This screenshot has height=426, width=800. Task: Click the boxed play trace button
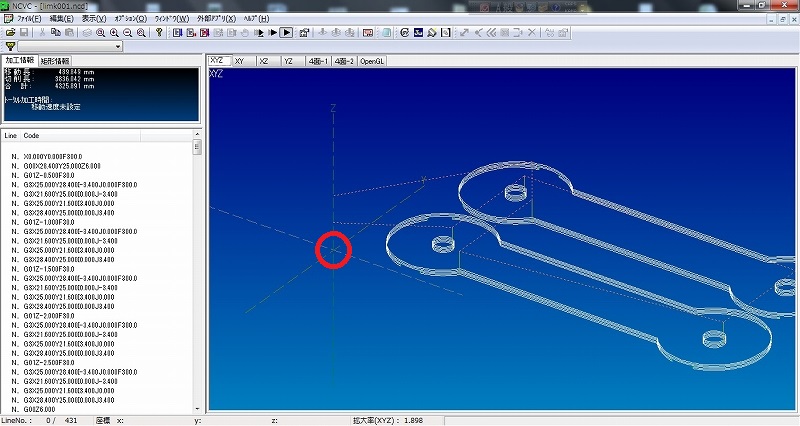tap(286, 32)
